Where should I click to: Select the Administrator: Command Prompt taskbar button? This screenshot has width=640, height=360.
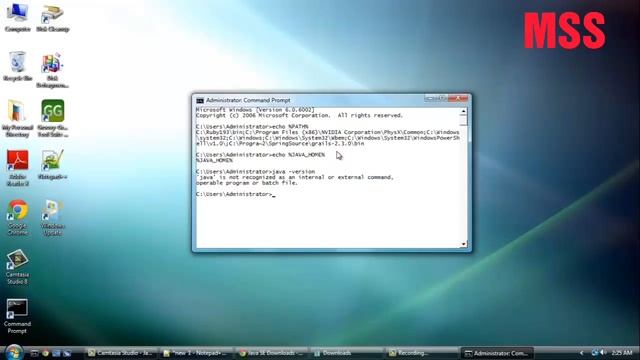point(497,353)
